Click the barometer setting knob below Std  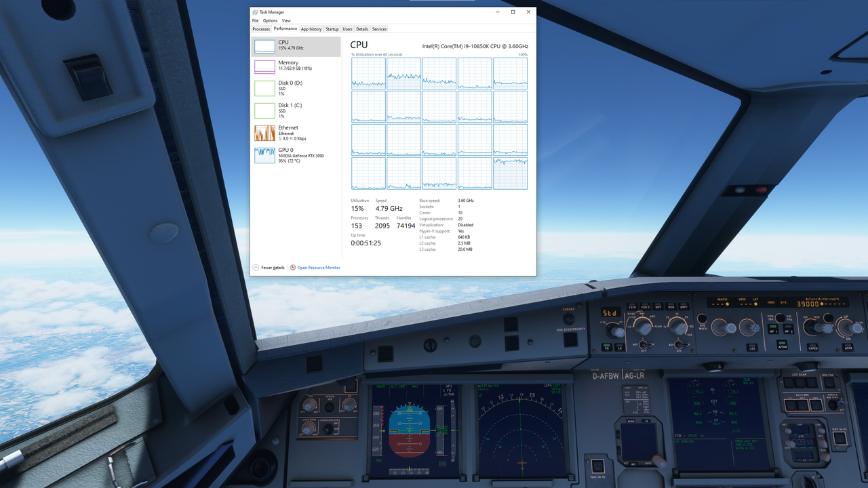617,331
